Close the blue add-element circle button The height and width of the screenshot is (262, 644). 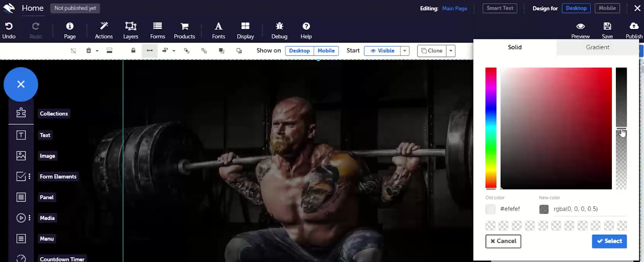[x=21, y=84]
